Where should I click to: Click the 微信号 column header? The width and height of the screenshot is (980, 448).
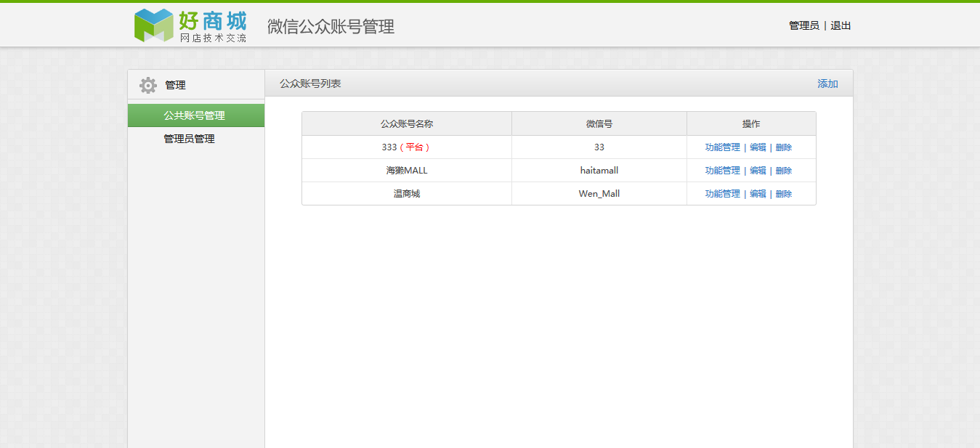click(x=599, y=124)
